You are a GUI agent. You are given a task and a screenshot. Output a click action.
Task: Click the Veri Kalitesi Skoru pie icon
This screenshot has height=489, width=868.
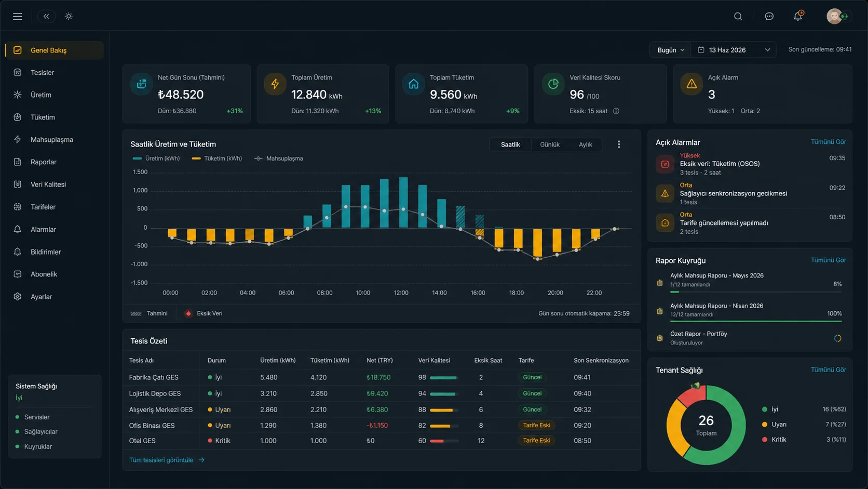(553, 84)
